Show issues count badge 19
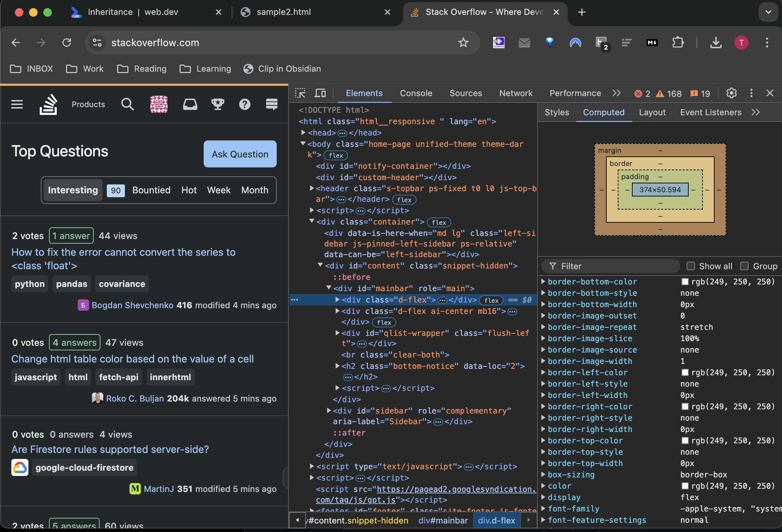The width and height of the screenshot is (782, 532). click(x=700, y=94)
